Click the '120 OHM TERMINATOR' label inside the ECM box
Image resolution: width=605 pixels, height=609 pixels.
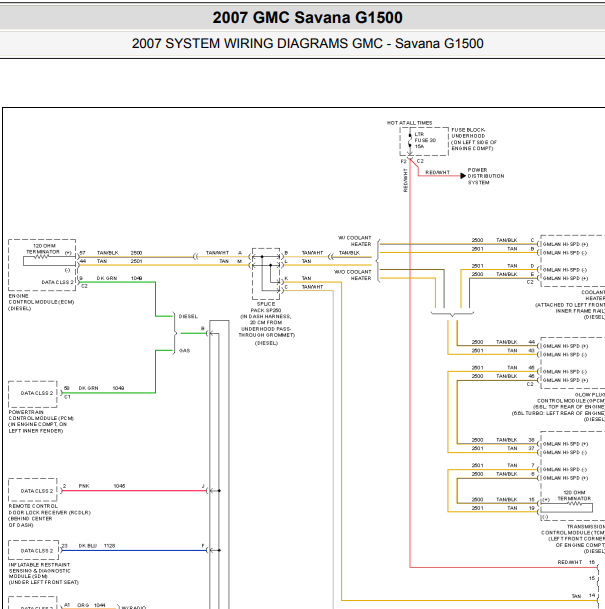coord(43,249)
